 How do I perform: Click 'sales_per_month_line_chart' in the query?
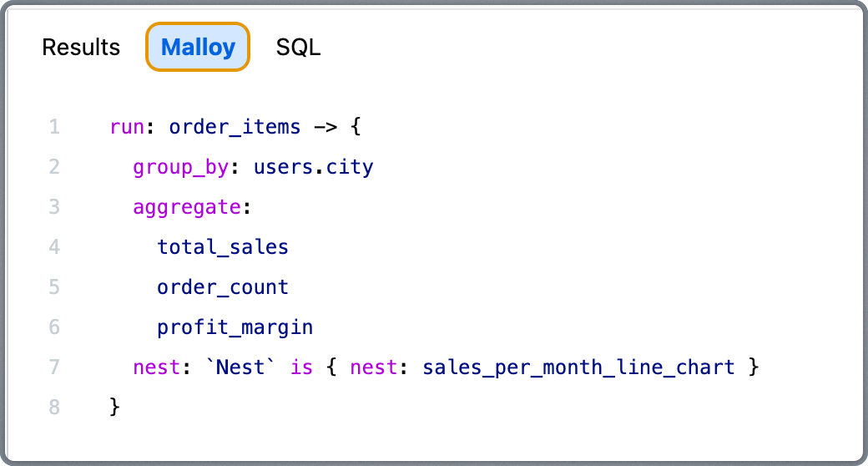pyautogui.click(x=578, y=367)
